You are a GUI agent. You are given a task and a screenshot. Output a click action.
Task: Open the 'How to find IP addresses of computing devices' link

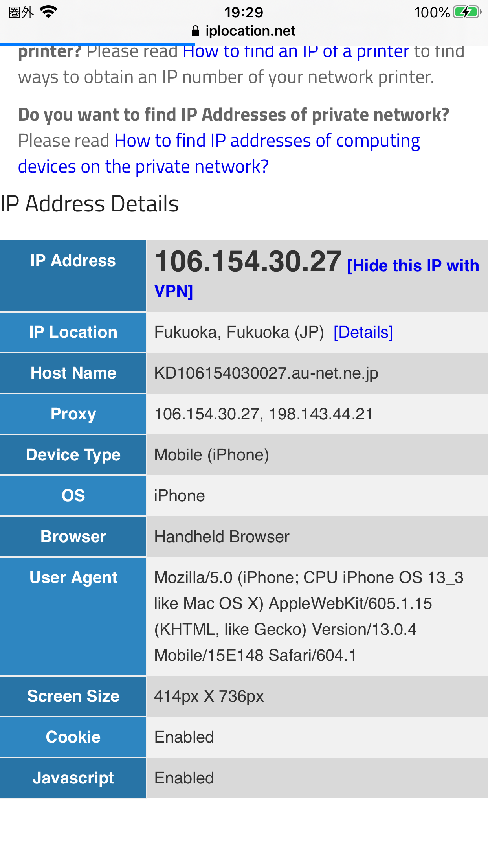click(267, 141)
